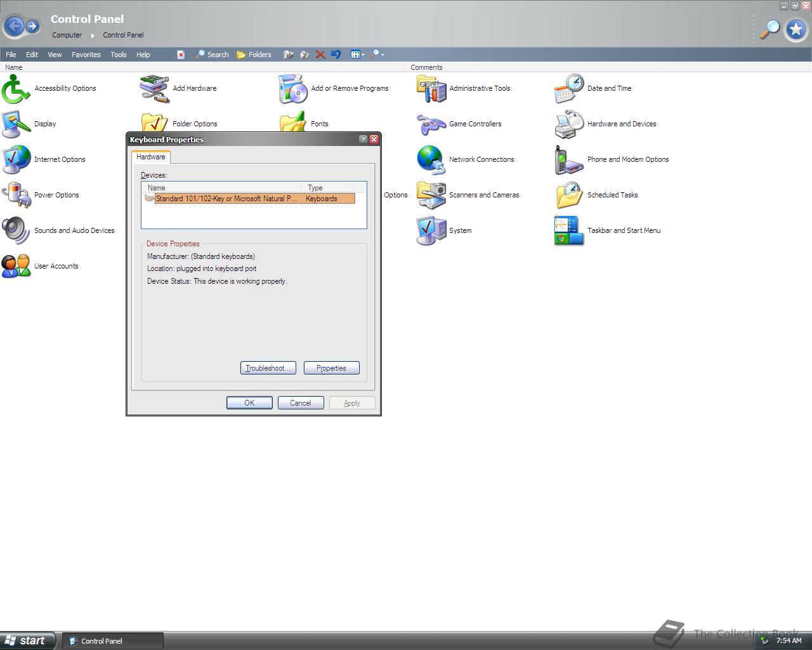Click the magnifier search icon top right
The width and height of the screenshot is (812, 650).
pyautogui.click(x=769, y=29)
